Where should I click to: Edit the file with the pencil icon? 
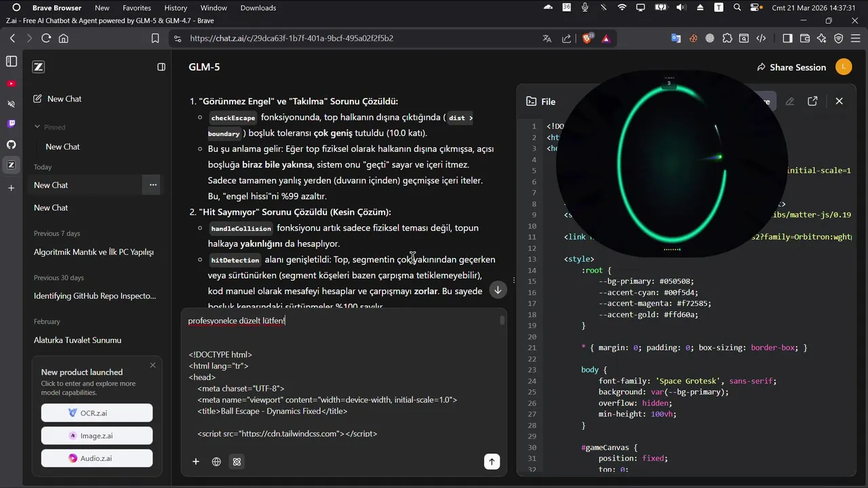point(790,101)
